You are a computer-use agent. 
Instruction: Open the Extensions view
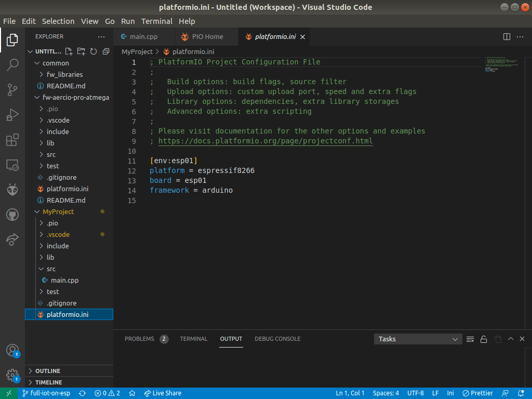point(12,140)
